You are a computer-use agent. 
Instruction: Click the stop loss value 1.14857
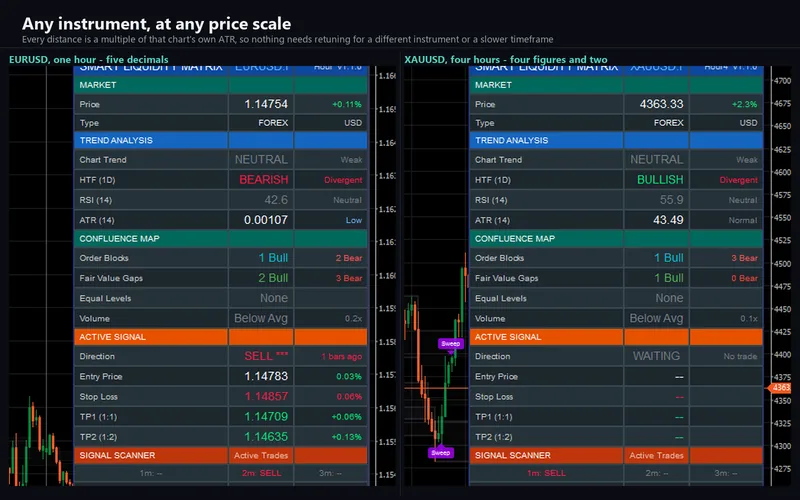click(266, 396)
